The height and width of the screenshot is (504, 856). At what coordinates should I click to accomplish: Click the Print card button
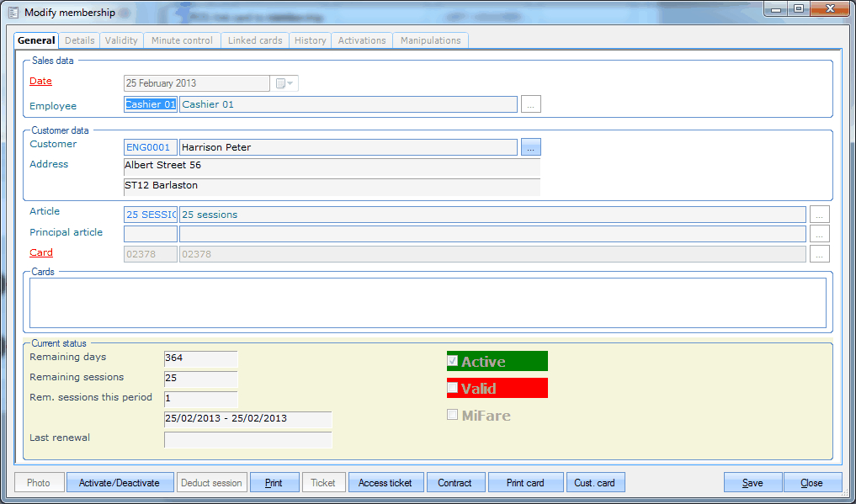click(525, 482)
